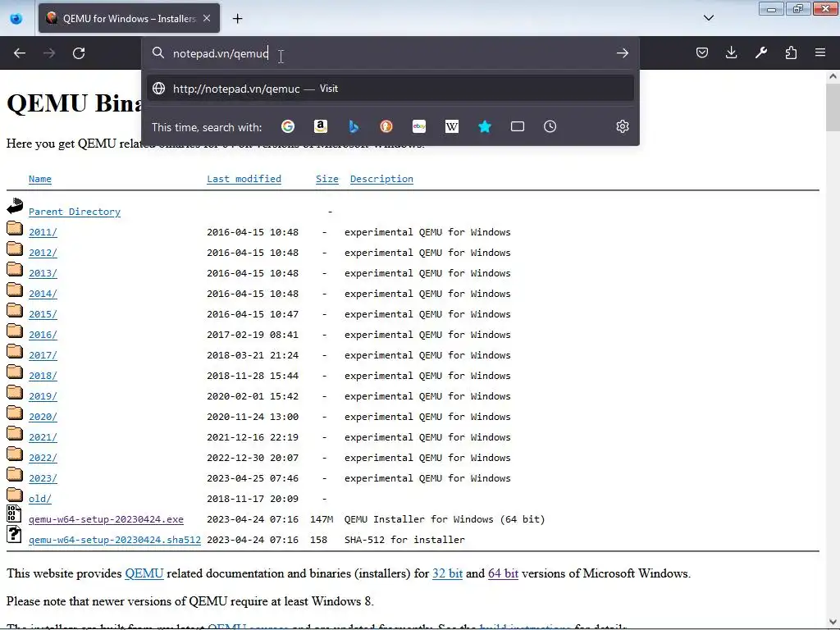Screen dimensions: 840x630
Task: Visit http://notepad.vn/qemuc suggestion
Action: click(x=390, y=89)
